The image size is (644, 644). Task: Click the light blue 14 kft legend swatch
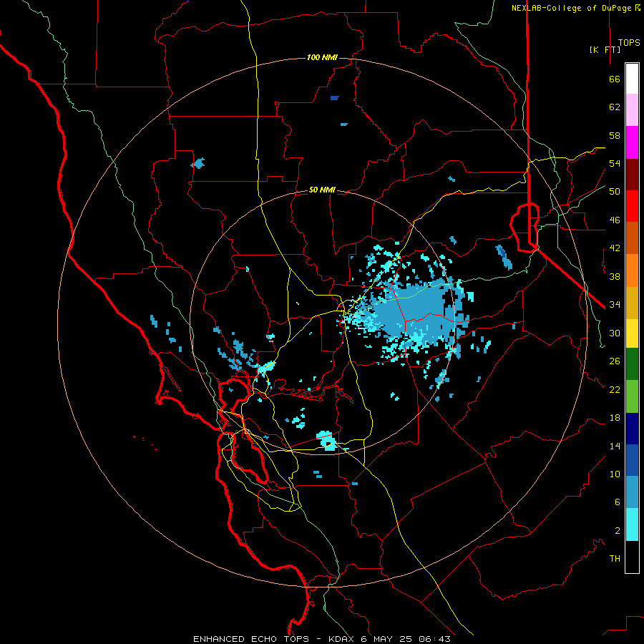click(x=632, y=492)
